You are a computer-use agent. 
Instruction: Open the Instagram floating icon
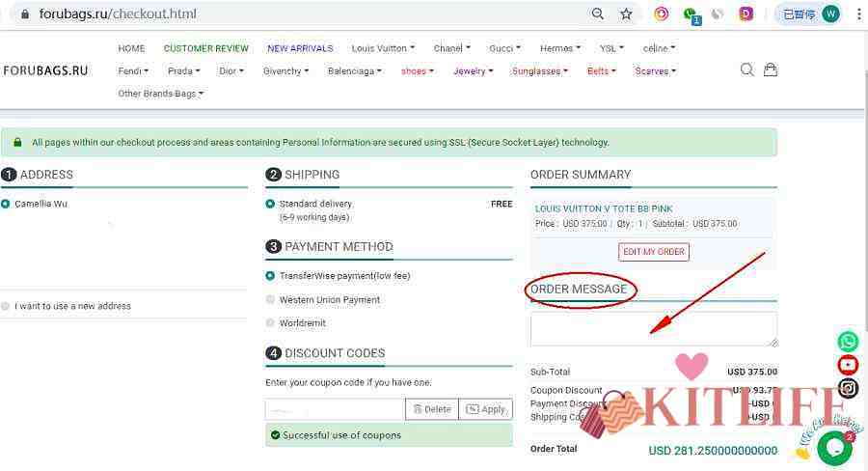tap(848, 388)
